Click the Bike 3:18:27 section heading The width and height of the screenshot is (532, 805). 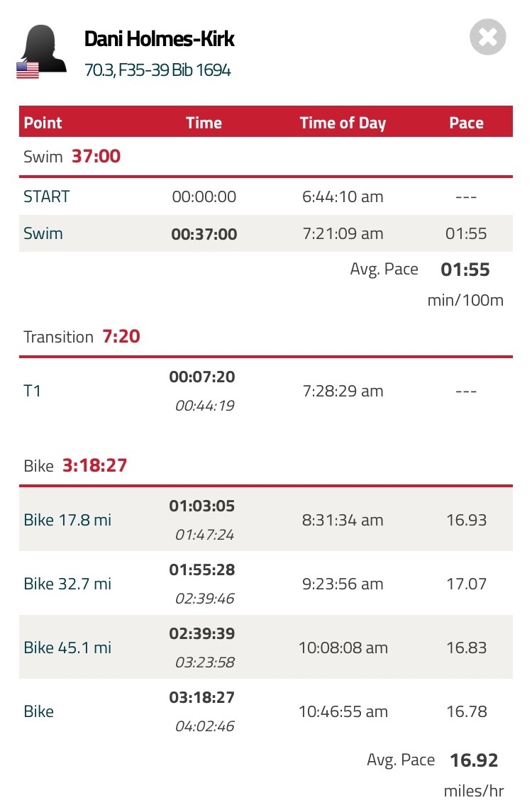point(75,465)
